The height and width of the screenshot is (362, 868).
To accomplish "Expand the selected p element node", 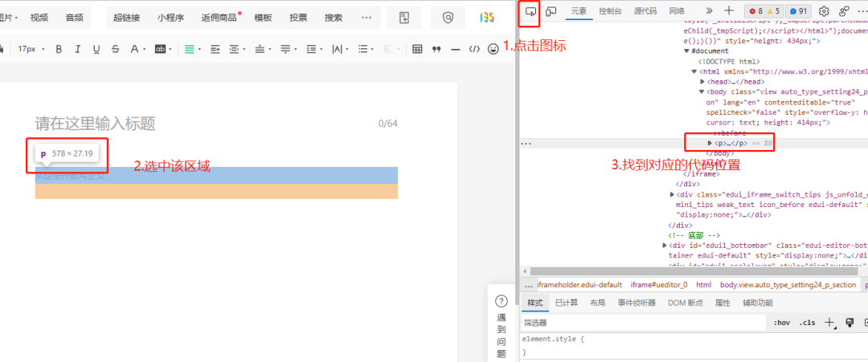I will pos(710,143).
